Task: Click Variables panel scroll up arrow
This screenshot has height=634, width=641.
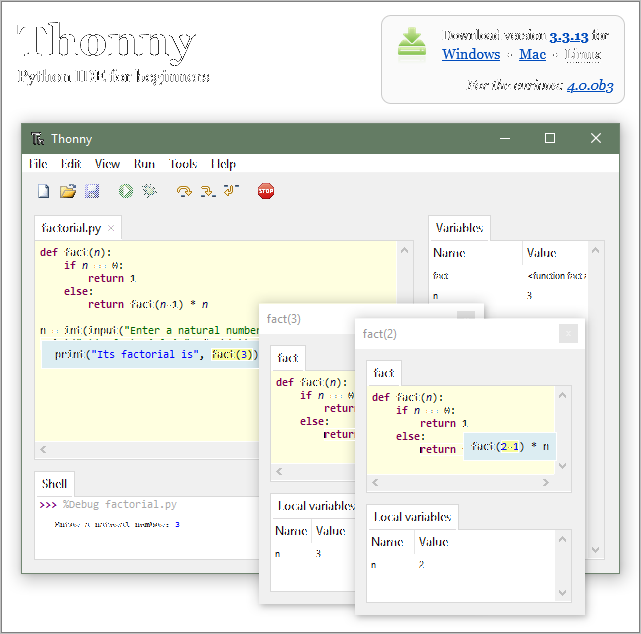Action: coord(596,250)
